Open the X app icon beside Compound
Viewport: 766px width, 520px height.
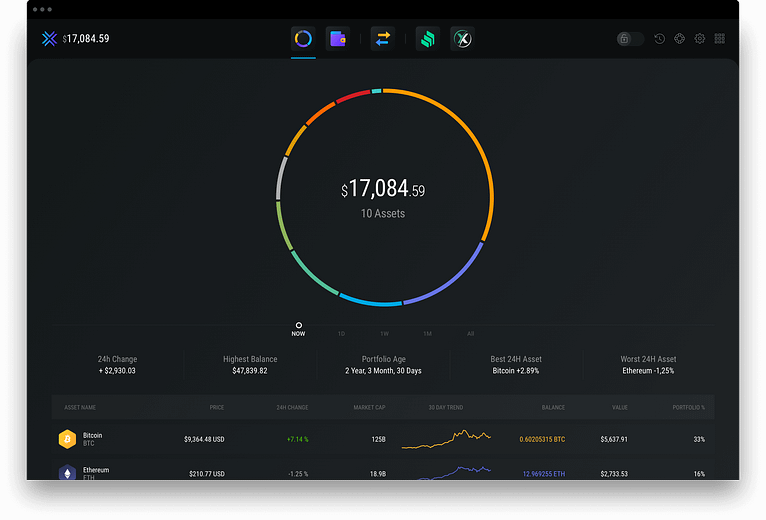461,39
